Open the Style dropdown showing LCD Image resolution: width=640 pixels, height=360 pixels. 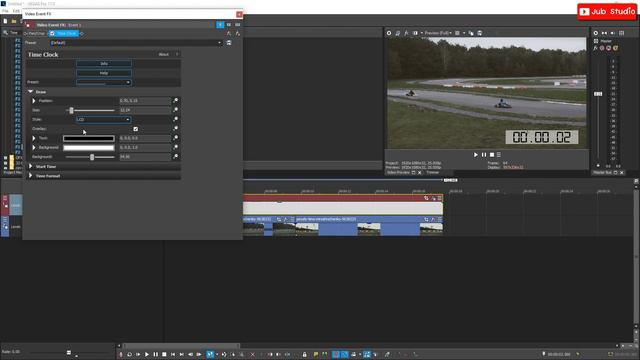[104, 120]
